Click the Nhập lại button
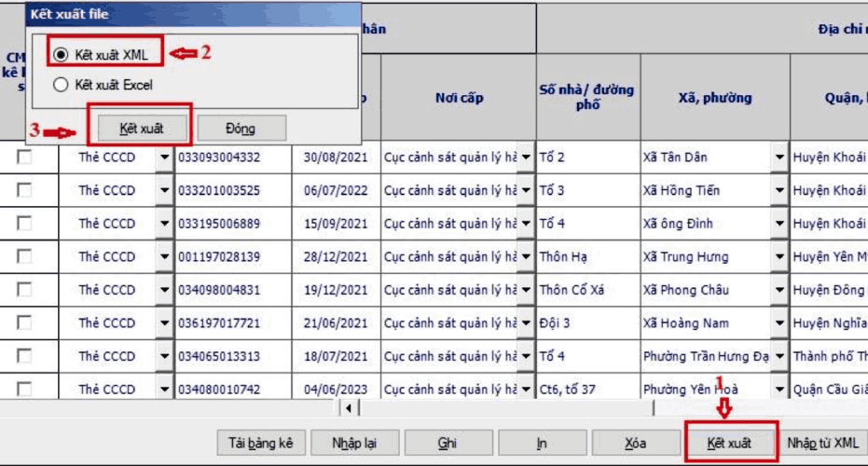Screen dimensions: 868x466 354,443
